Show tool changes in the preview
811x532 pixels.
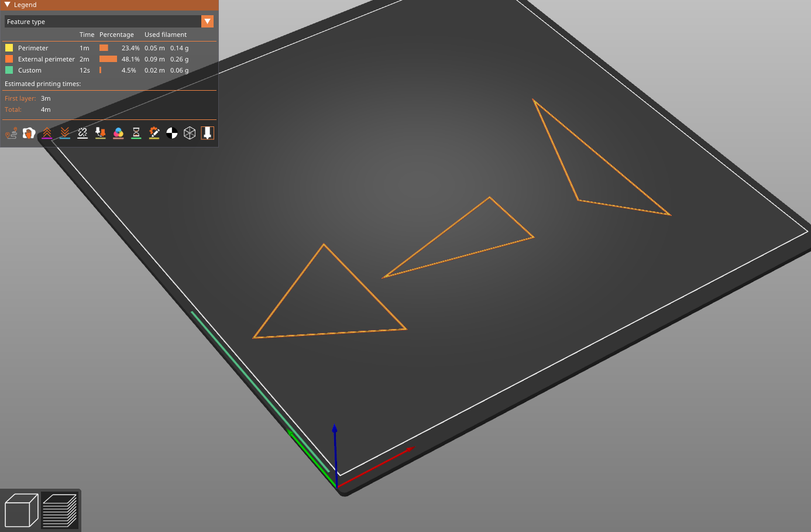click(100, 133)
